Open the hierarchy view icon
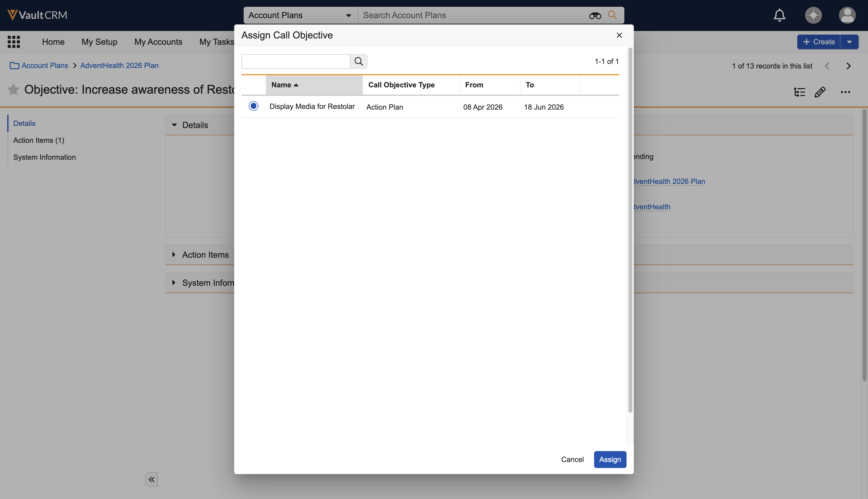868x499 pixels. point(799,92)
